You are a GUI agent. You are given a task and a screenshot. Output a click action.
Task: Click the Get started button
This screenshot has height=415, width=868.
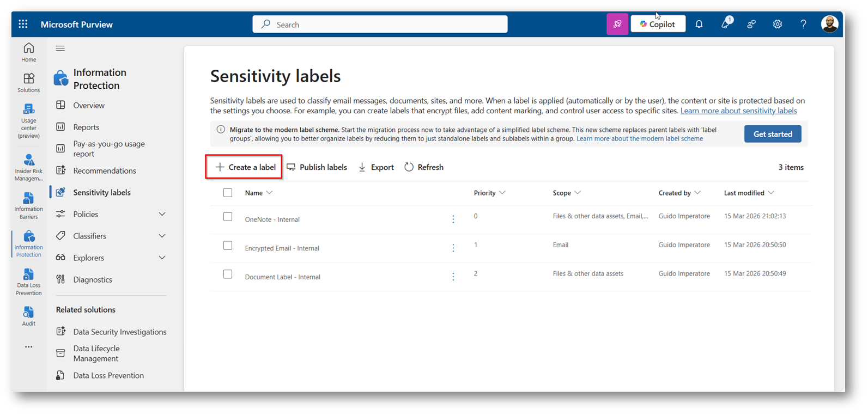773,134
